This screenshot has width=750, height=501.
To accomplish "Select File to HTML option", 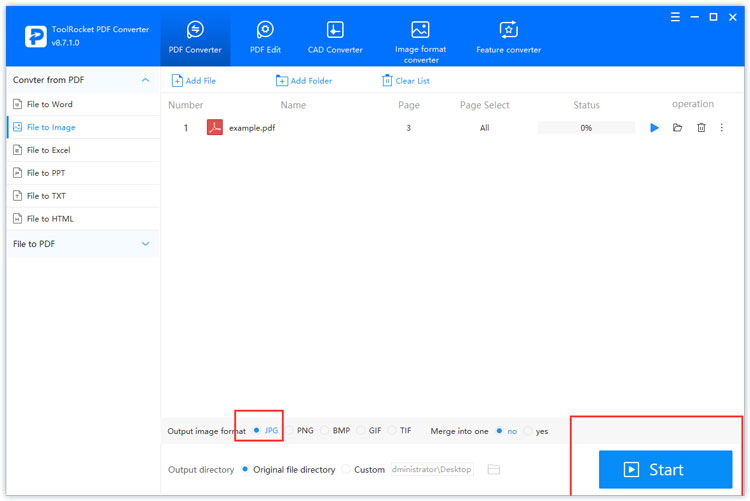I will (84, 219).
